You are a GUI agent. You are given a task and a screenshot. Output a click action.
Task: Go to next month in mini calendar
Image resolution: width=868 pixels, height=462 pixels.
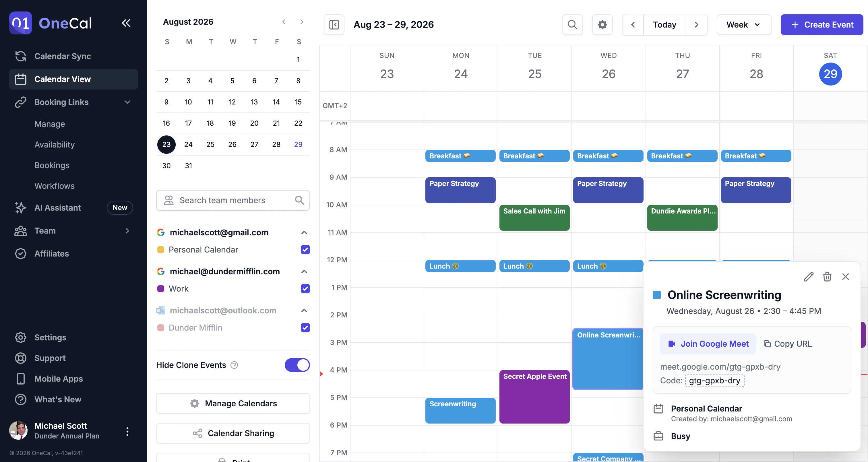pos(302,22)
